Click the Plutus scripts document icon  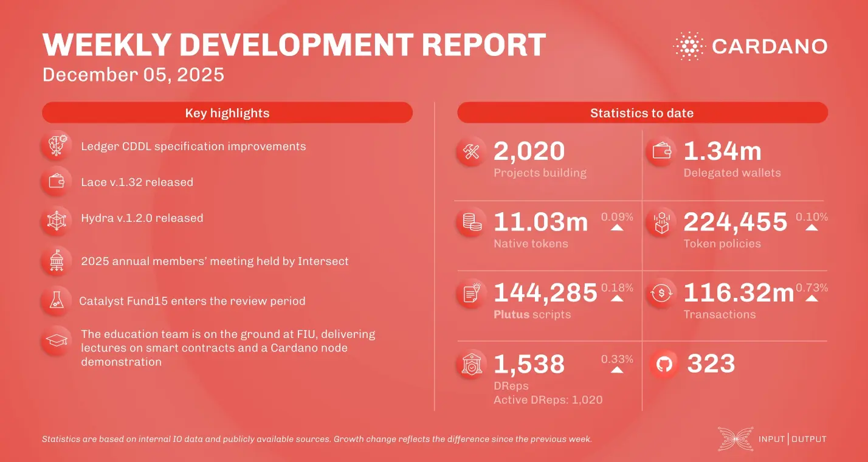pos(471,293)
